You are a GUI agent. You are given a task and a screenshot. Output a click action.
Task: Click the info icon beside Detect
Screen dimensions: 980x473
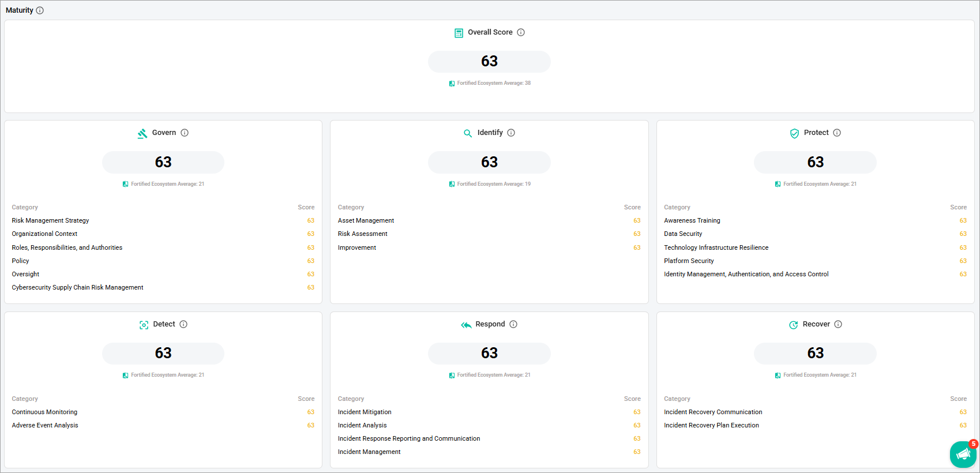[x=183, y=324]
